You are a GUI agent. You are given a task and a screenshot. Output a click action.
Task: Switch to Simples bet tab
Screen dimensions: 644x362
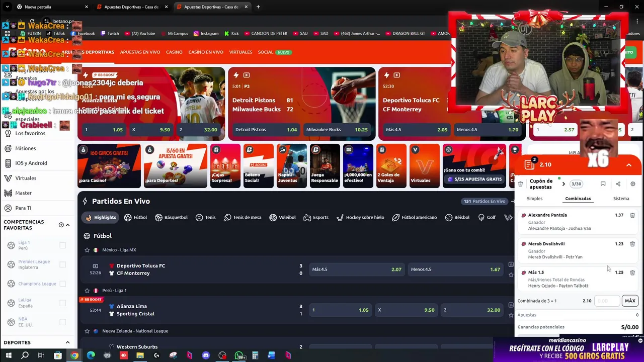tap(534, 199)
